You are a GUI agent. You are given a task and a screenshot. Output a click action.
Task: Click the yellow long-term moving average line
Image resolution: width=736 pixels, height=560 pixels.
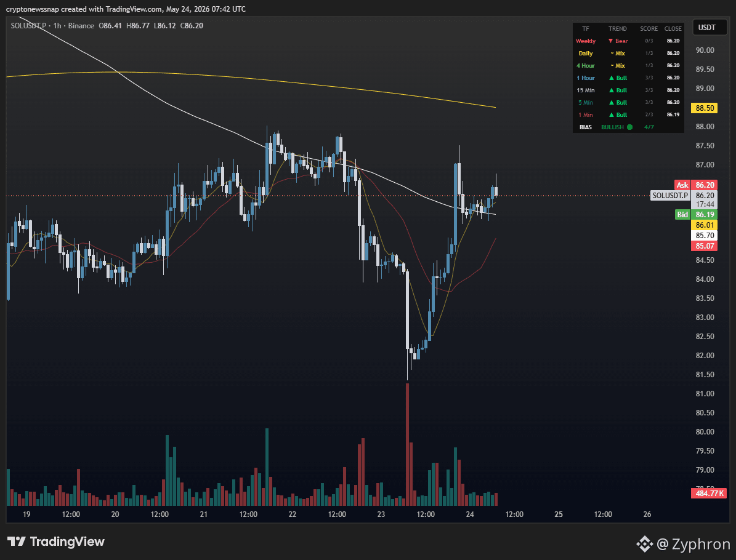[251, 79]
